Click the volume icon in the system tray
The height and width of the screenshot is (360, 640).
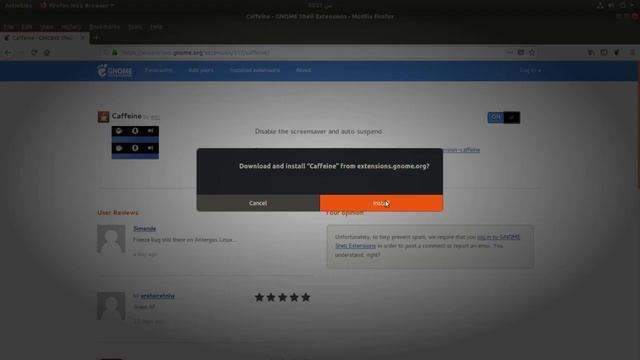coord(611,5)
